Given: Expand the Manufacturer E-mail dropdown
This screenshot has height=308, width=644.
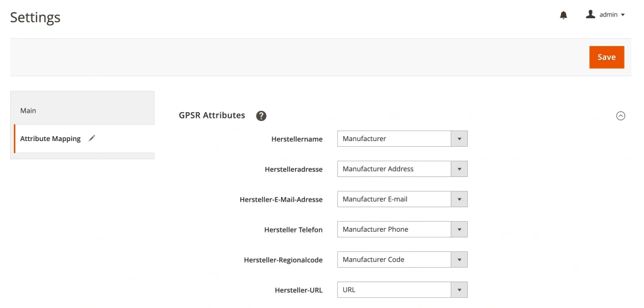Looking at the screenshot, I should click(402, 199).
